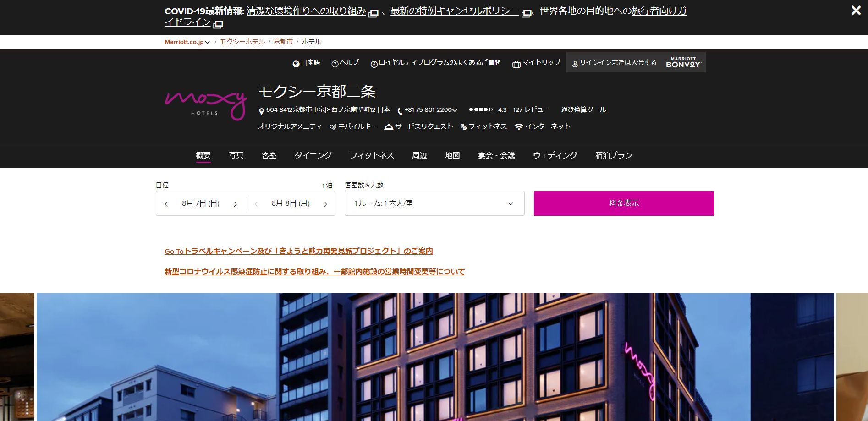
Task: Open the 周辺 tab
Action: tap(419, 155)
